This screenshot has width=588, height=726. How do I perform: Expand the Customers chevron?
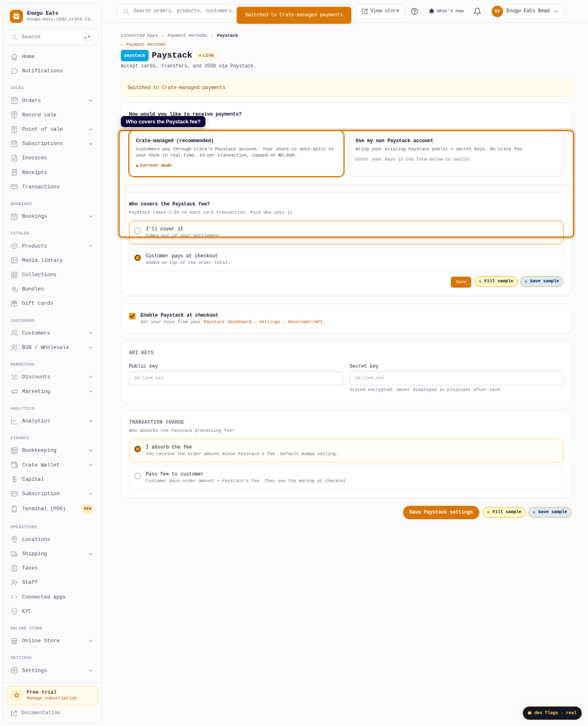(x=91, y=333)
